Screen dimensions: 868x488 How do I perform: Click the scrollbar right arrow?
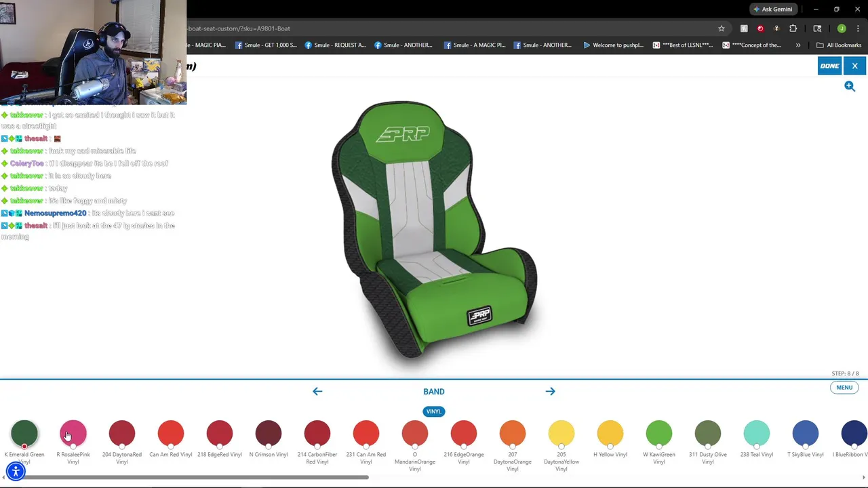pos(864,478)
